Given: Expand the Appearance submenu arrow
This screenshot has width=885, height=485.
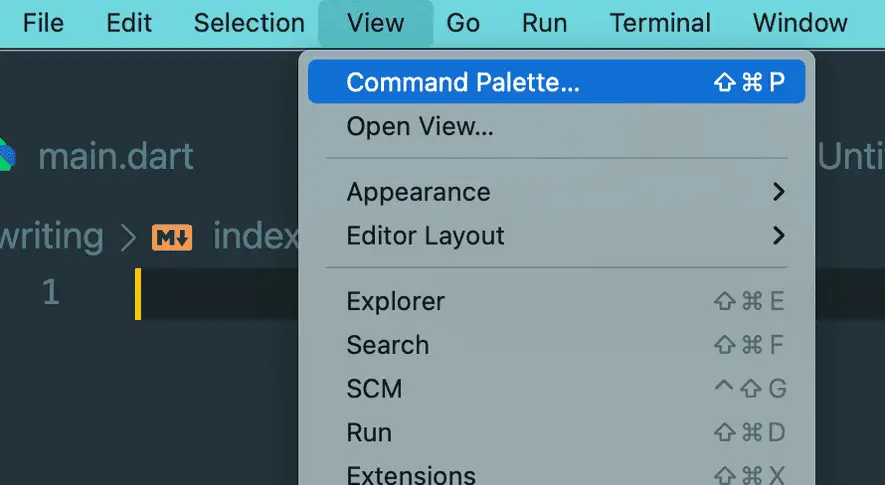Looking at the screenshot, I should (779, 192).
